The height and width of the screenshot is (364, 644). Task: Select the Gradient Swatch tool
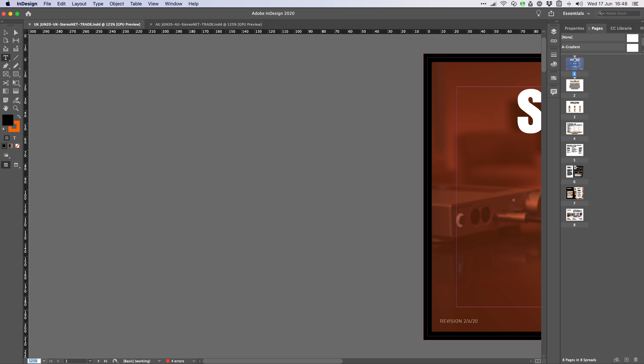point(6,91)
